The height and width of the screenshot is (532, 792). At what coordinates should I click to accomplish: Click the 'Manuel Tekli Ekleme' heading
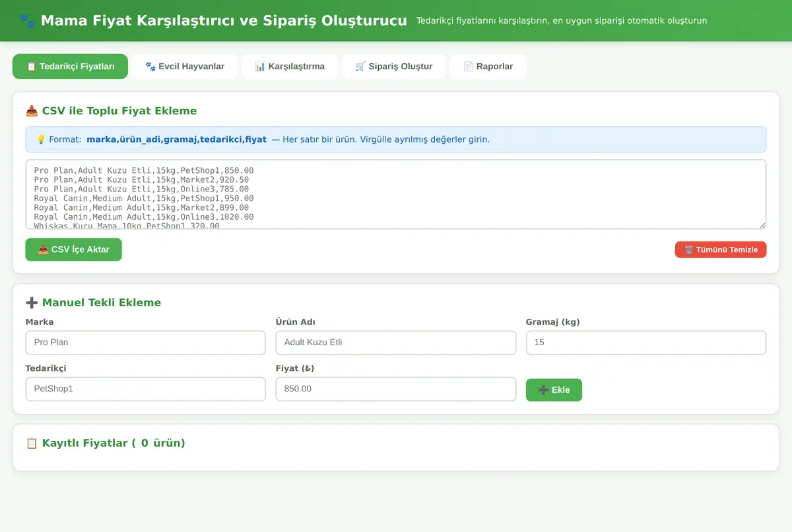point(102,302)
